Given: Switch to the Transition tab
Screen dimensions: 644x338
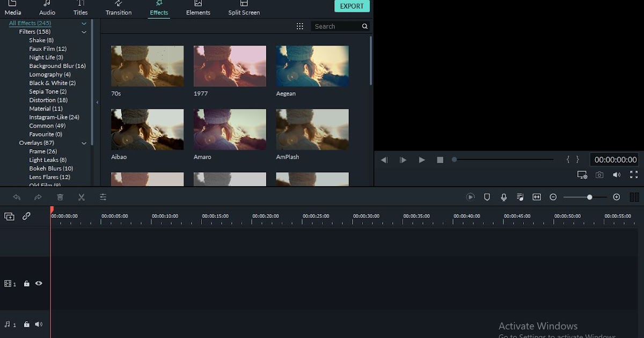Looking at the screenshot, I should click(x=118, y=9).
